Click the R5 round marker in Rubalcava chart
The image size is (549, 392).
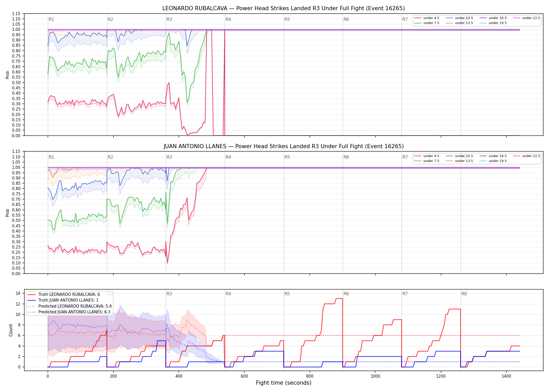(x=287, y=19)
